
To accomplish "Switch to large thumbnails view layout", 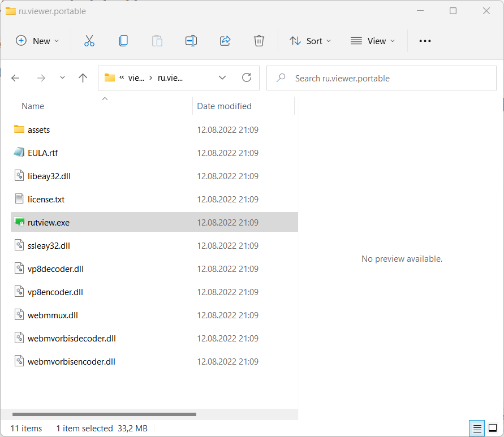I will tap(492, 428).
